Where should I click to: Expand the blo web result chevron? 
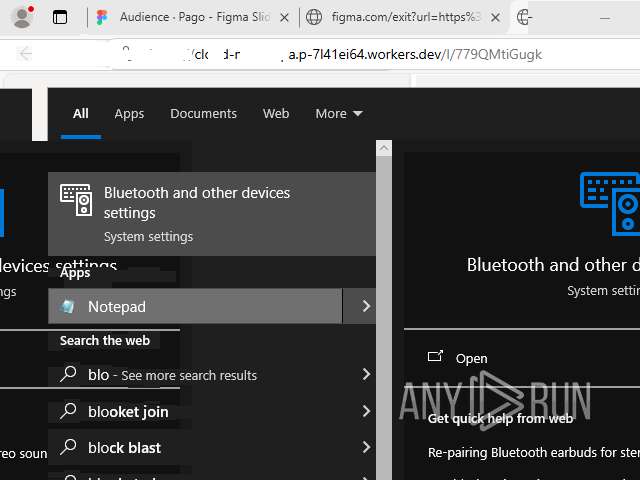(366, 374)
